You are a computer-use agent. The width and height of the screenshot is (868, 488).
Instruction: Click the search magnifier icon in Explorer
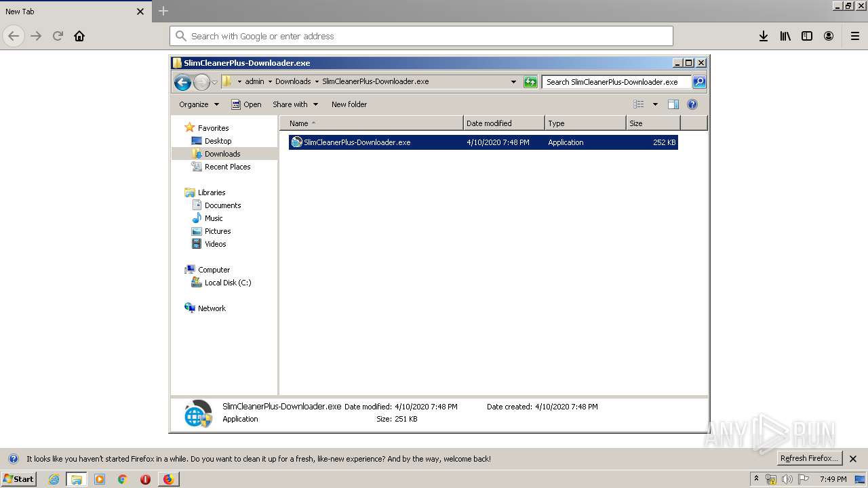click(699, 82)
